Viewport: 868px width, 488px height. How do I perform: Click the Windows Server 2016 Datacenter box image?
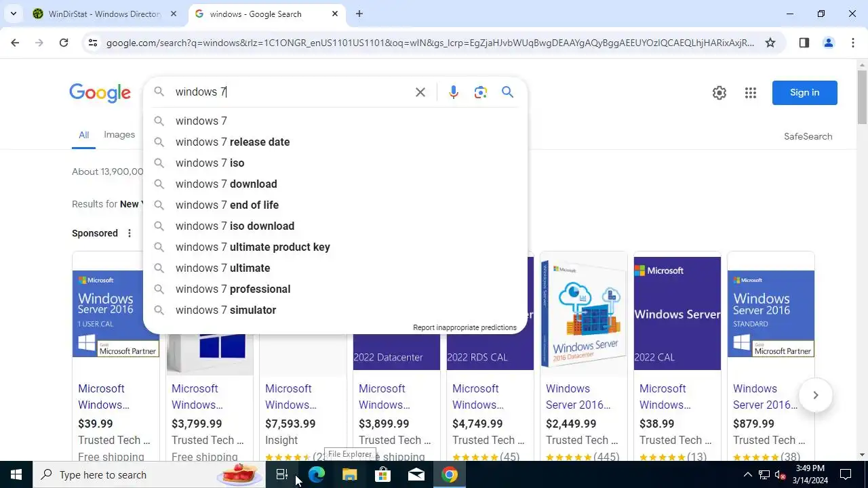[584, 314]
